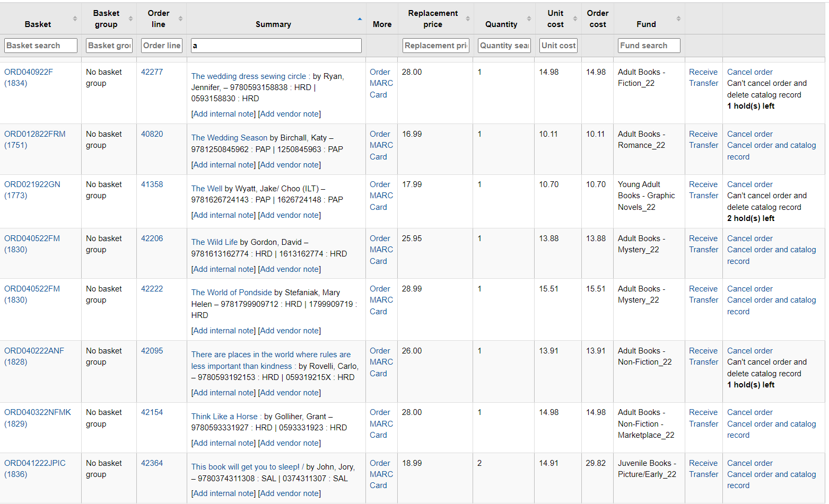Open 'The Wild Life' title link
This screenshot has height=504, width=829.
point(214,242)
